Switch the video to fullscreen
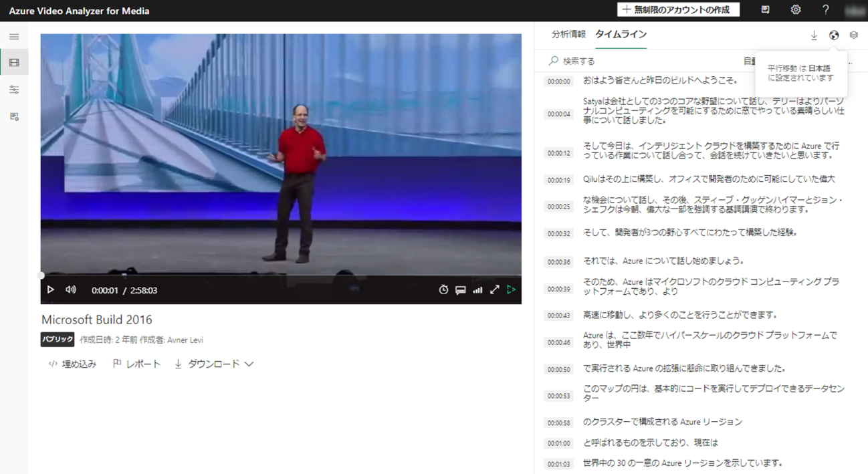The image size is (868, 474). coord(495,290)
